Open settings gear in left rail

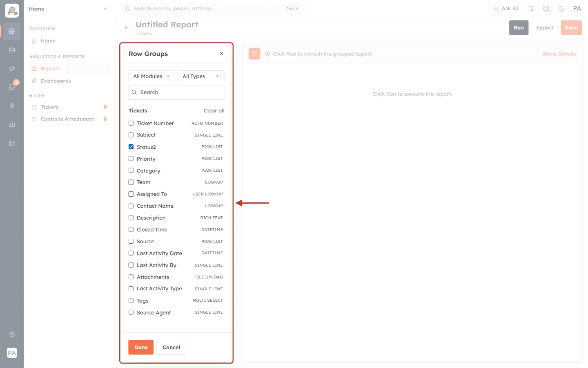12,334
